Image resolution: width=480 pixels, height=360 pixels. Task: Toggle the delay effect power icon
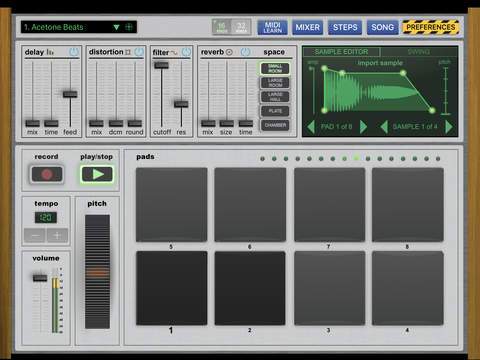point(74,52)
